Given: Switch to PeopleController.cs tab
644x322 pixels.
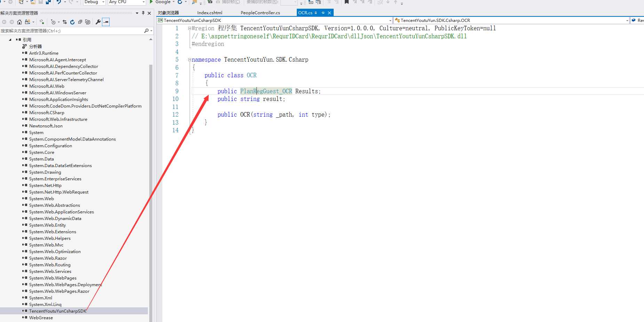Looking at the screenshot, I should point(260,13).
